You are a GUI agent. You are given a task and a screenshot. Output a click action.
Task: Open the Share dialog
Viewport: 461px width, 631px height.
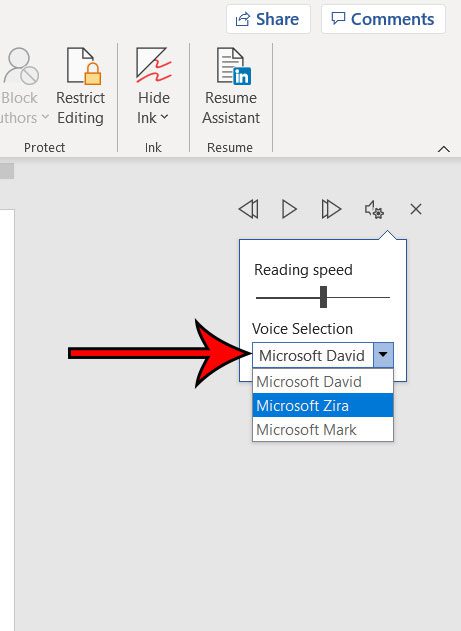pyautogui.click(x=268, y=19)
